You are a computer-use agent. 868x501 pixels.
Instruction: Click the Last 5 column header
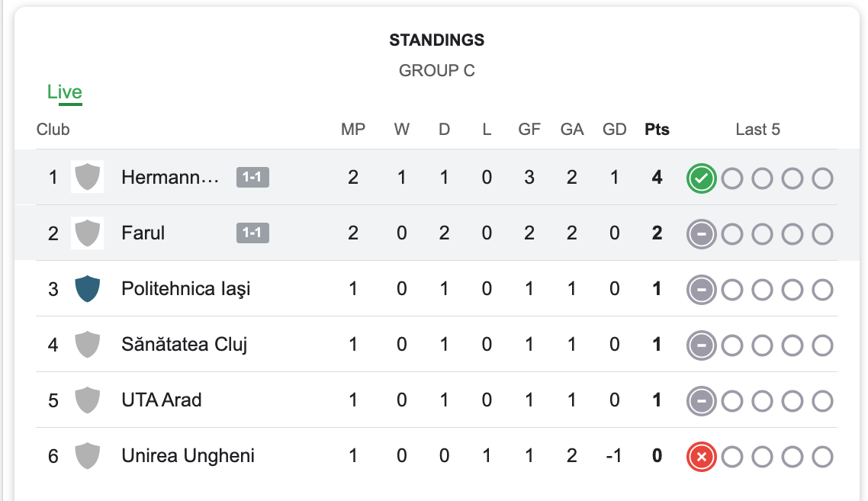point(758,130)
